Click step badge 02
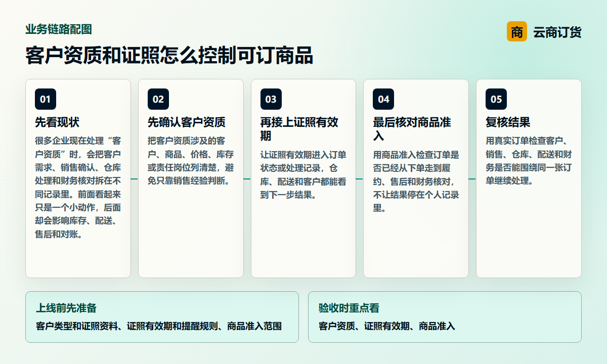The height and width of the screenshot is (364, 607). pyautogui.click(x=158, y=99)
